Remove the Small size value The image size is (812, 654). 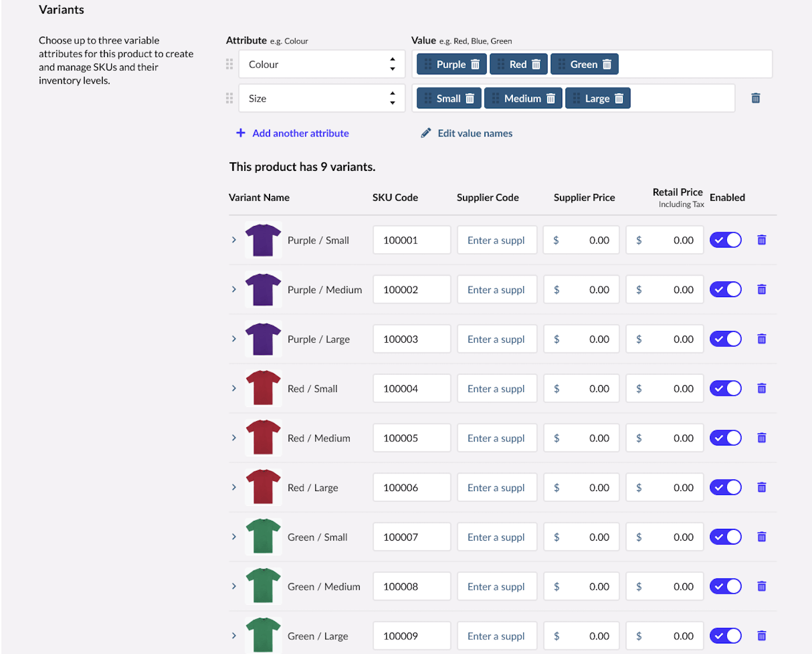471,98
